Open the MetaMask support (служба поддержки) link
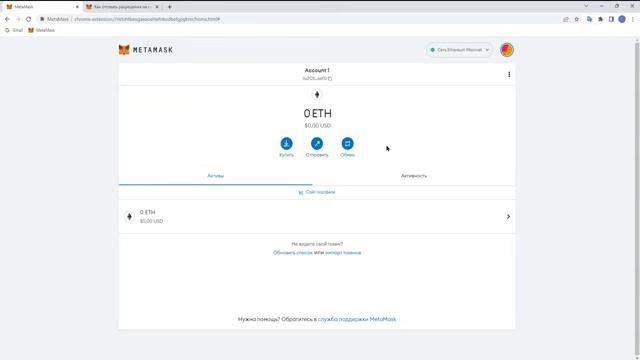The image size is (640, 360). (x=357, y=319)
